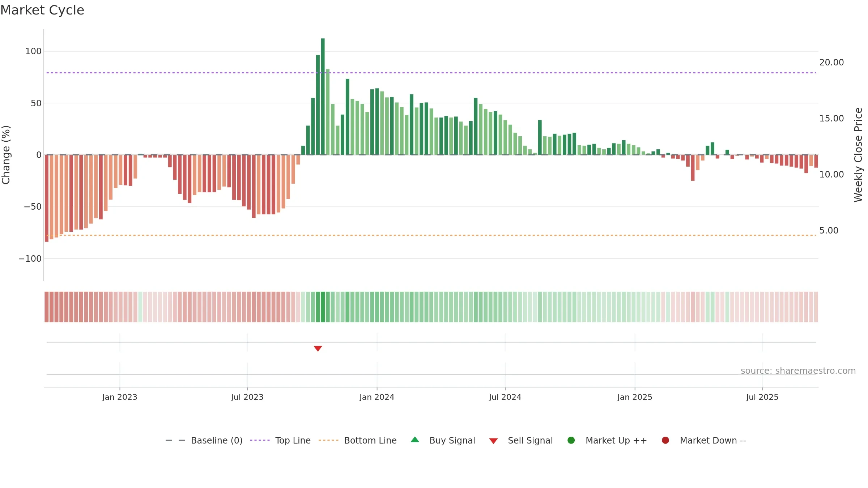Toggle Market Down -- legend entry
Image resolution: width=868 pixels, height=488 pixels.
pyautogui.click(x=704, y=440)
